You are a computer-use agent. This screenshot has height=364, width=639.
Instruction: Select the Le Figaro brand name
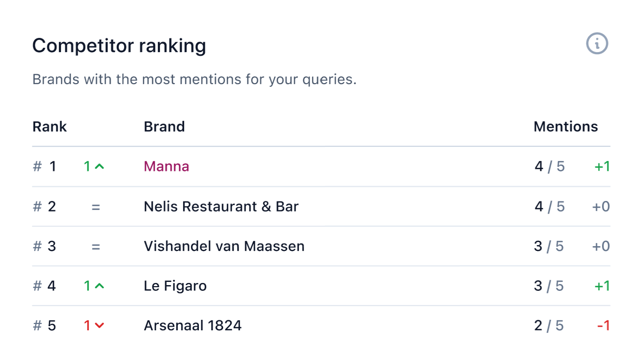pos(175,286)
